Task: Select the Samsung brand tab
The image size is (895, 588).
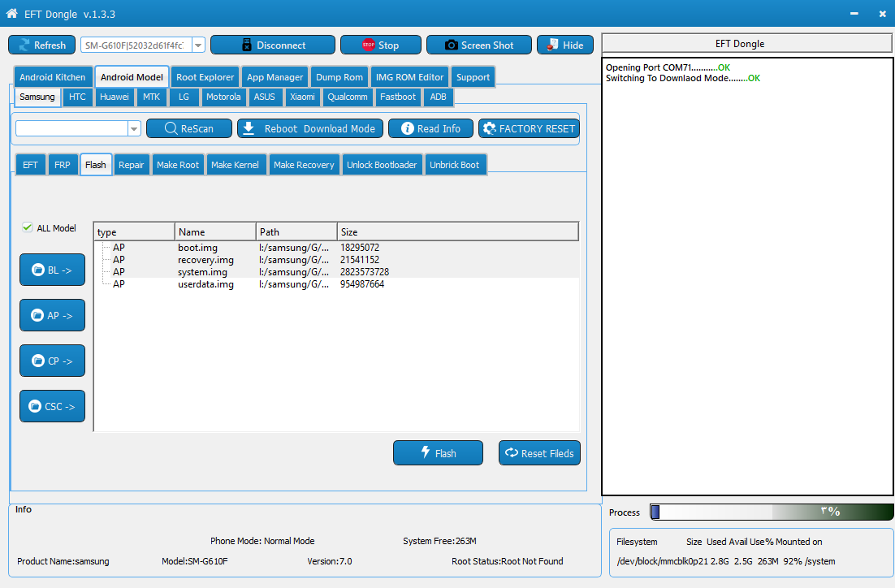Action: 37,97
